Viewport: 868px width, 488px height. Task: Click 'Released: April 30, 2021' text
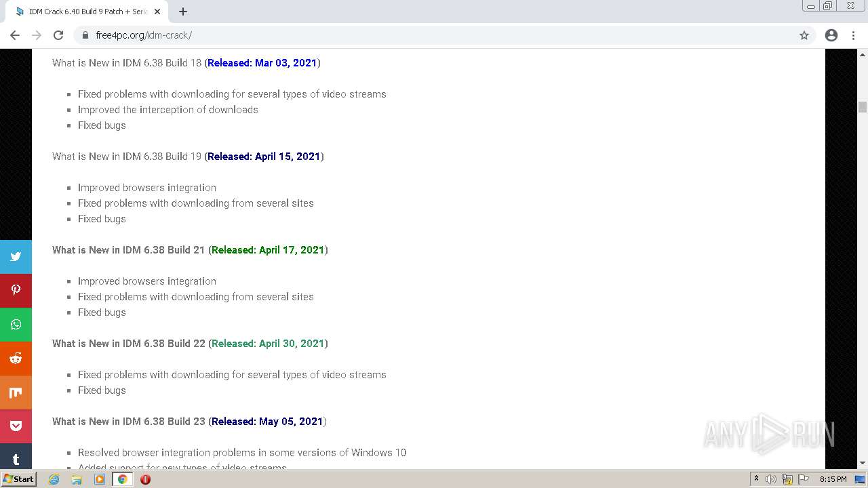pyautogui.click(x=268, y=344)
